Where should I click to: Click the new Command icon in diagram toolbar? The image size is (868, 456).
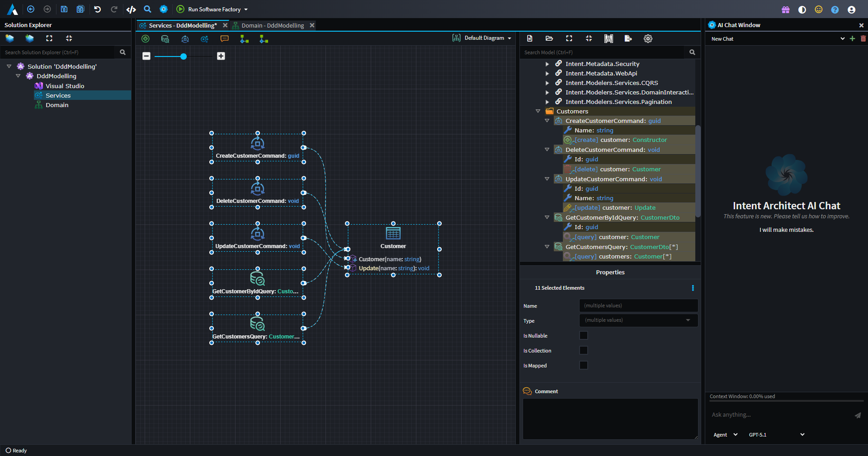tap(185, 39)
